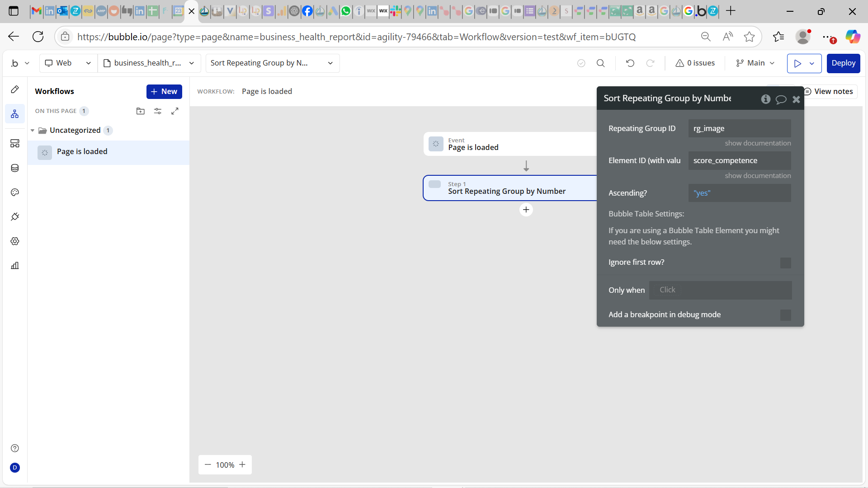Open the Help question mark icon
Screen dimensions: 868x488
(x=15, y=448)
